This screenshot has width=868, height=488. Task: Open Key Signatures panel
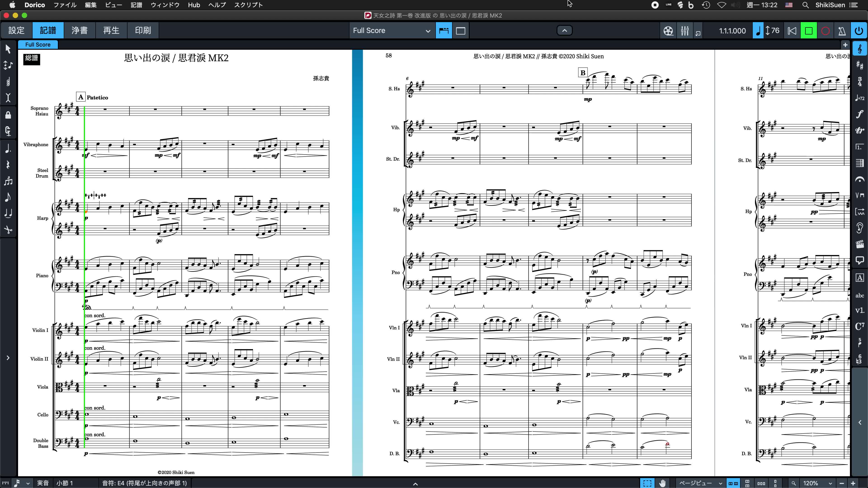pyautogui.click(x=860, y=65)
